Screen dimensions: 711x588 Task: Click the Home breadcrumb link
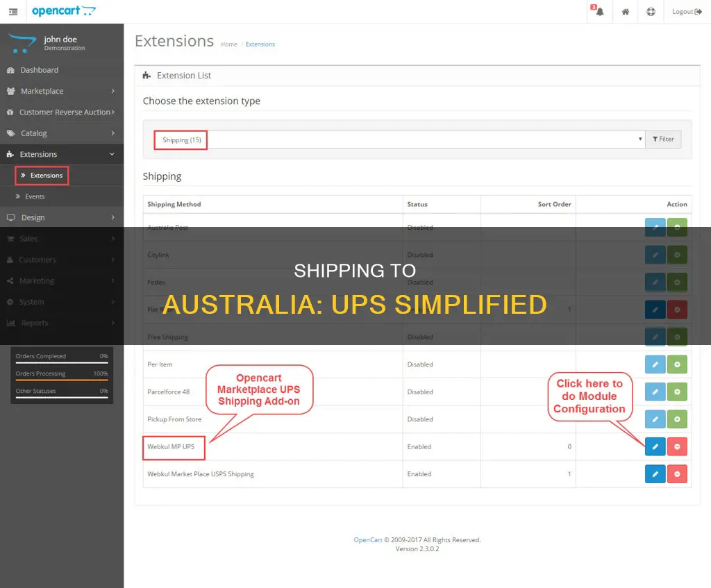(x=229, y=44)
